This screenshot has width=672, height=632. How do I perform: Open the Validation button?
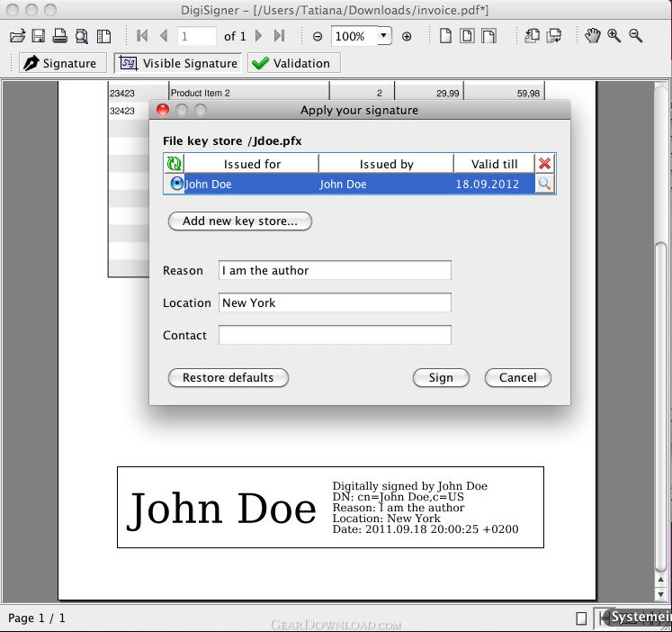click(294, 63)
